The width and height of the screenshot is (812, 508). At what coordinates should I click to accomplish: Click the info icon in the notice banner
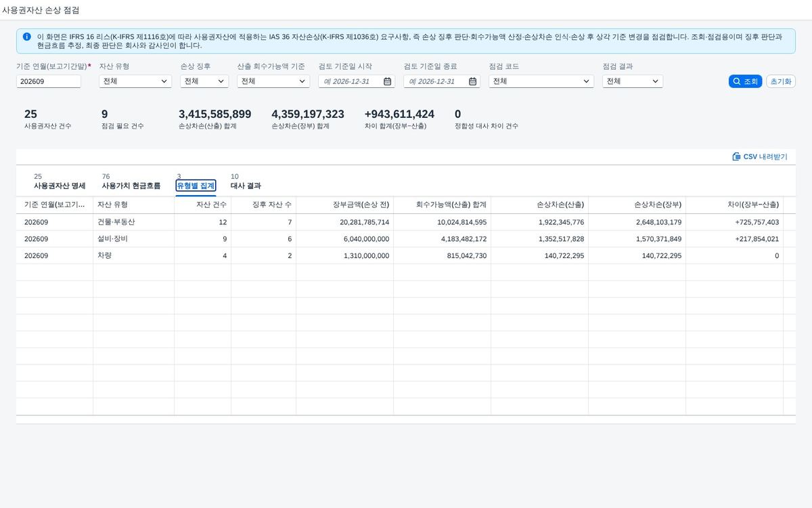[27, 37]
